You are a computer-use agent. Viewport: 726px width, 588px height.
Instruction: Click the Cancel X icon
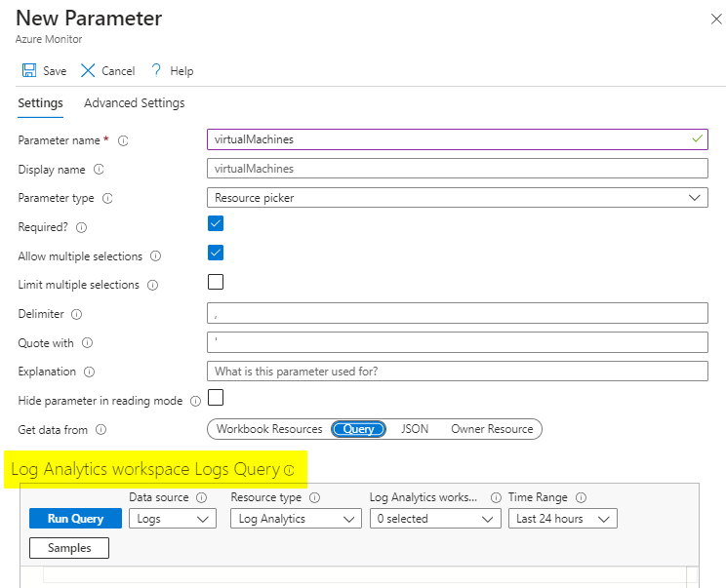coord(88,70)
